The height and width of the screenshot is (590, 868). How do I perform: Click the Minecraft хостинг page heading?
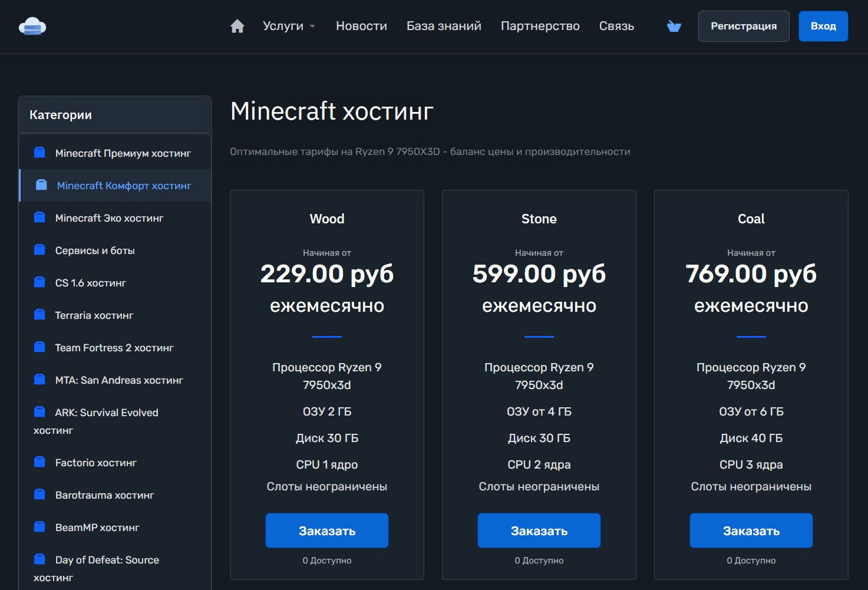click(332, 111)
